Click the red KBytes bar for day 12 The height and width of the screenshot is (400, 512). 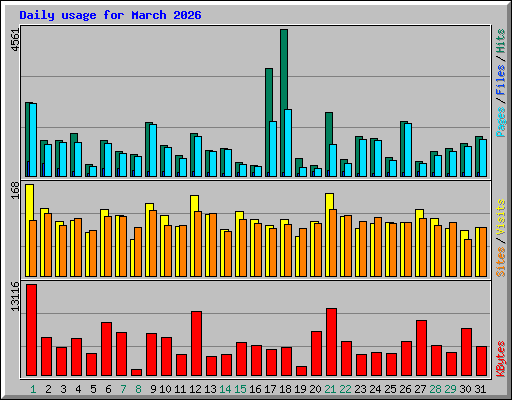(197, 344)
